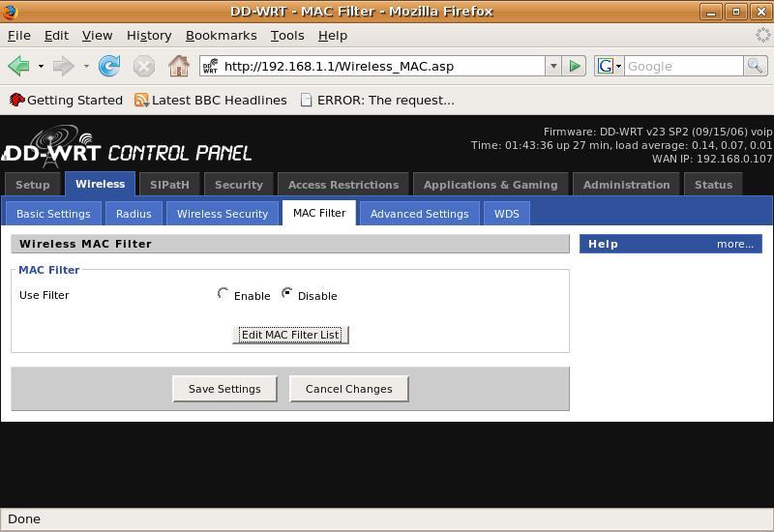This screenshot has height=532, width=774.
Task: Open the Forward history dropdown arrow
Action: [86, 66]
